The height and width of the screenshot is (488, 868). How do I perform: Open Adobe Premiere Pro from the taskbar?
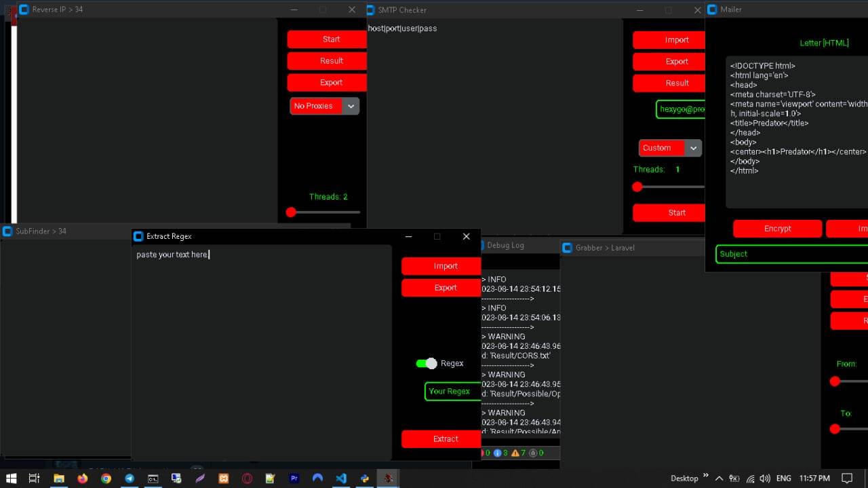click(294, 478)
